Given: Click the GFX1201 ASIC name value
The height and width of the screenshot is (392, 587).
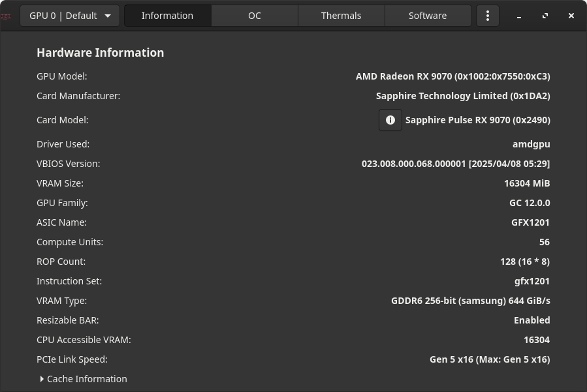Looking at the screenshot, I should click(530, 222).
